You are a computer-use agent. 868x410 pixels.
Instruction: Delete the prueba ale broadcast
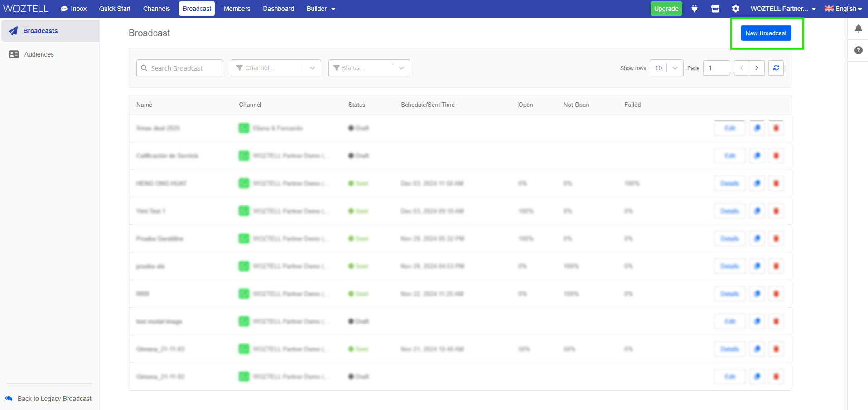pyautogui.click(x=776, y=266)
